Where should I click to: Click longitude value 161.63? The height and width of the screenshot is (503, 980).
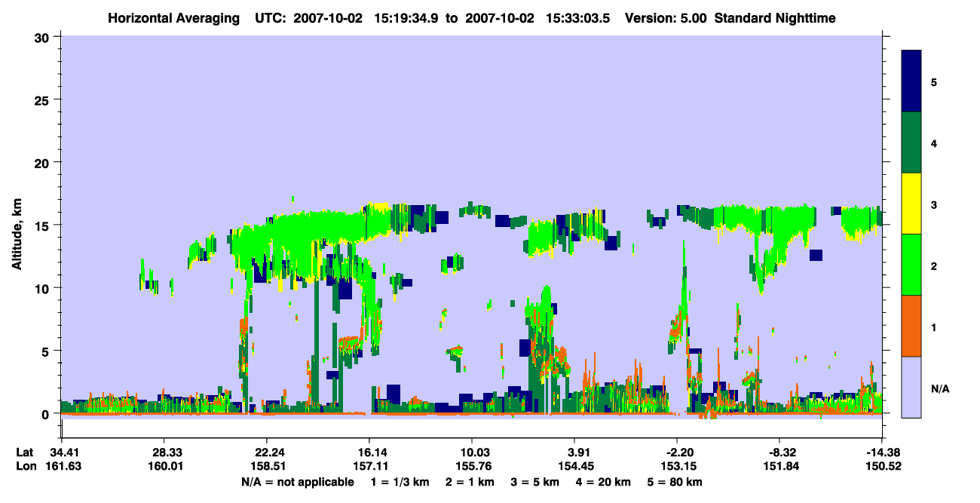(64, 467)
